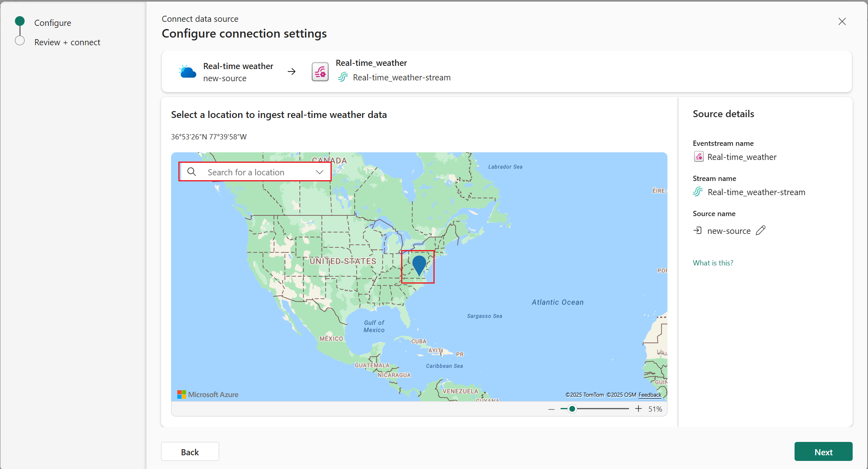Screen dimensions: 868x469
Task: Open the What is this? link
Action: (713, 263)
